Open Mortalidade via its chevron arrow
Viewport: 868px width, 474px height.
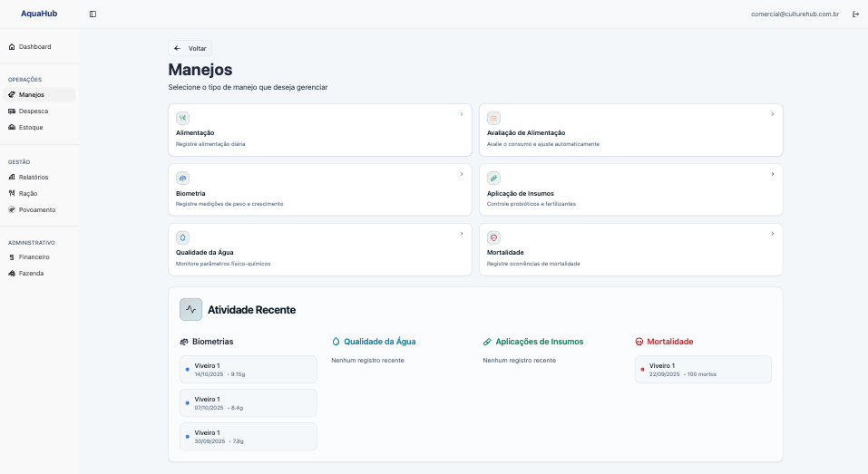[x=772, y=234]
